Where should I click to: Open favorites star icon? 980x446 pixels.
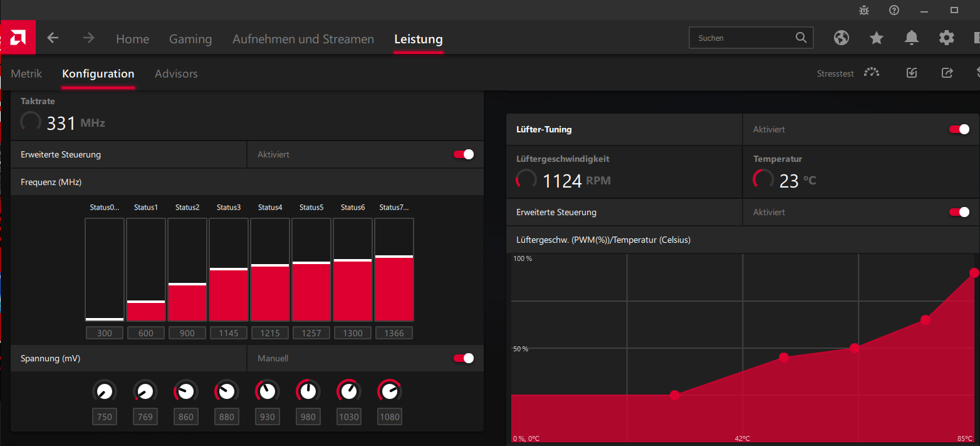tap(877, 38)
